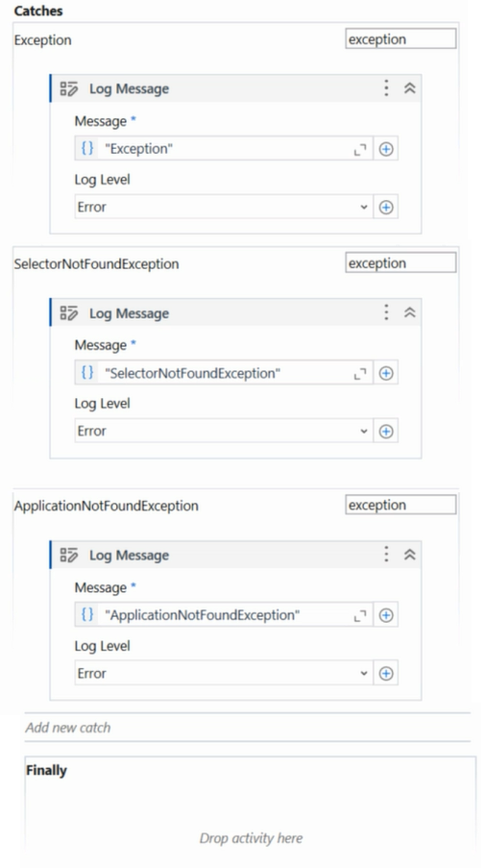Collapse the SelectorNotFoundException Log Message activity

410,312
